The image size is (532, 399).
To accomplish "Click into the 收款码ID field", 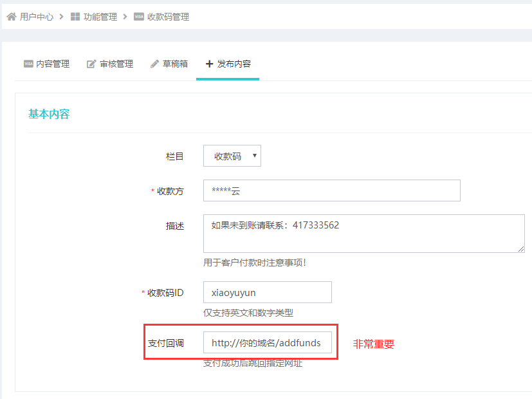I will pos(268,292).
